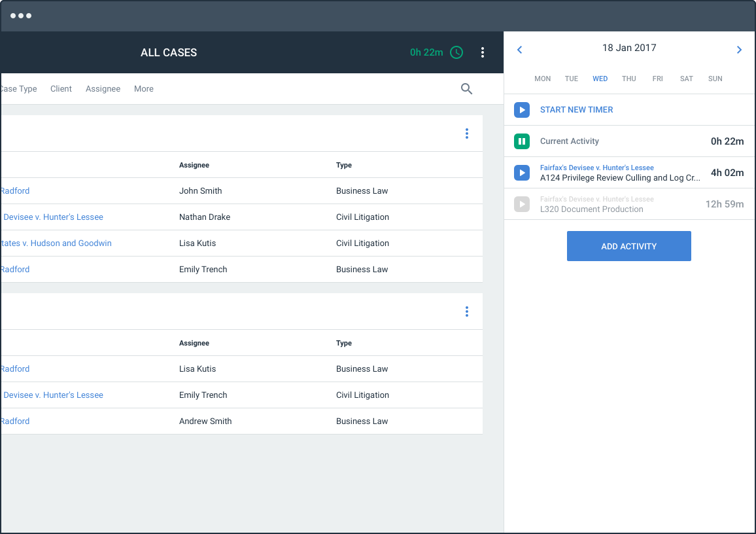The image size is (756, 534).
Task: Open the Assignee filter dropdown
Action: [103, 89]
